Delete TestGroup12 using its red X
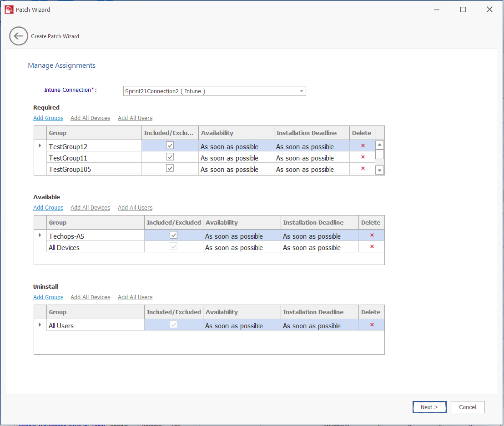This screenshot has height=426, width=504. click(363, 145)
